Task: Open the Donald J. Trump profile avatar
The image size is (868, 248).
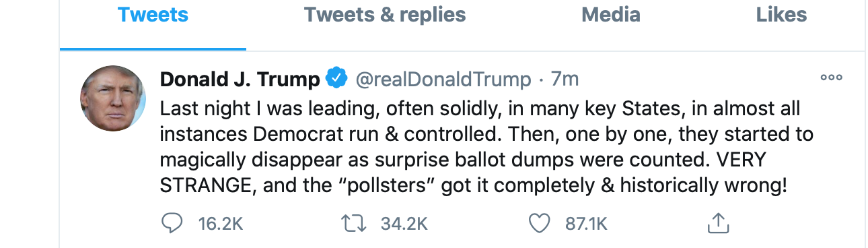Action: point(113,98)
